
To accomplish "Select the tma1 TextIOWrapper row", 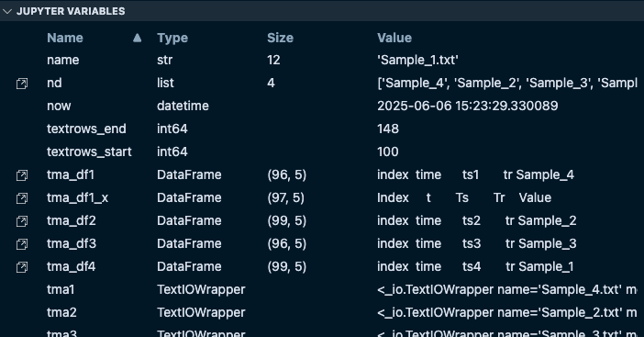I will [x=322, y=290].
